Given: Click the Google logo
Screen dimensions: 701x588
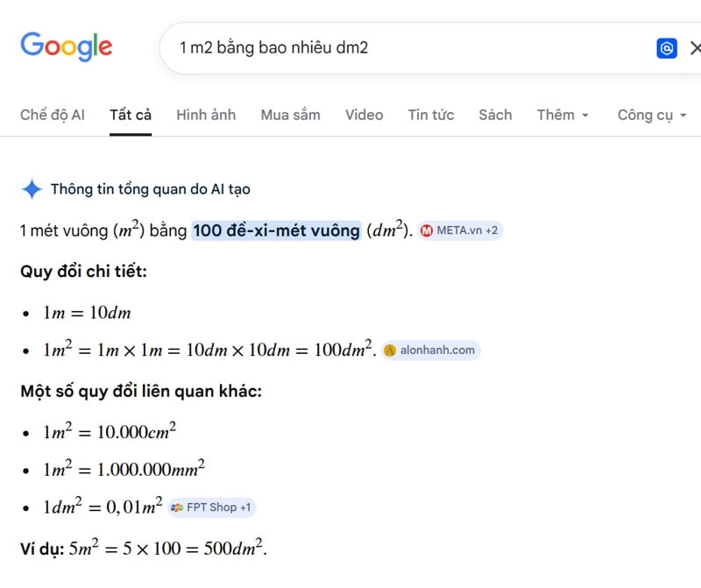Looking at the screenshot, I should click(67, 46).
